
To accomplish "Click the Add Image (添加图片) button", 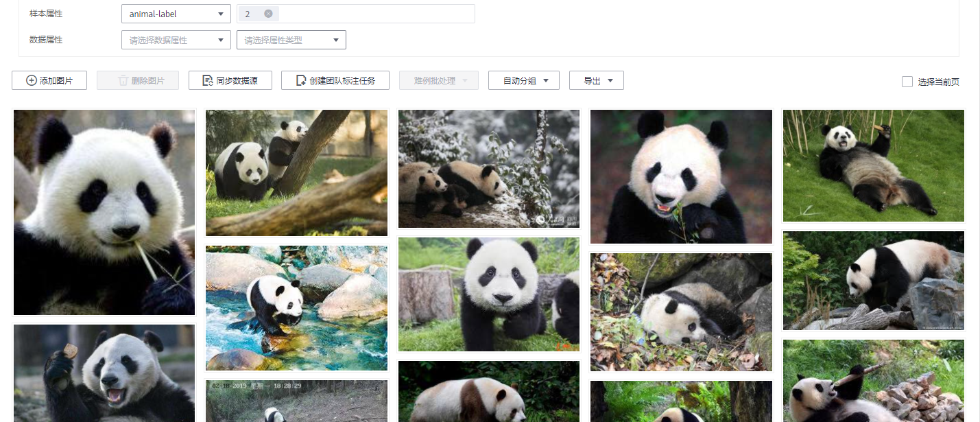I will pos(49,80).
